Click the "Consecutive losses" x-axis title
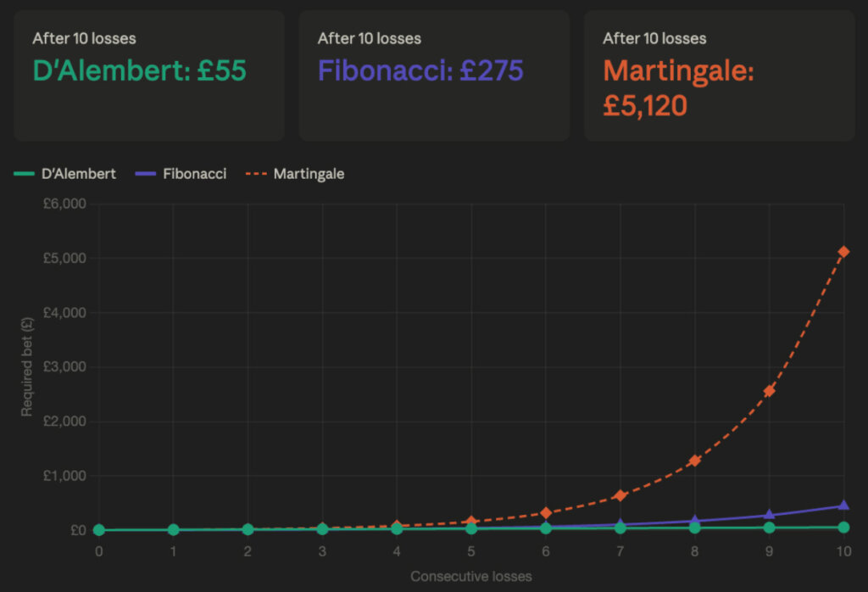Screen dimensions: 868x592 pyautogui.click(x=471, y=577)
